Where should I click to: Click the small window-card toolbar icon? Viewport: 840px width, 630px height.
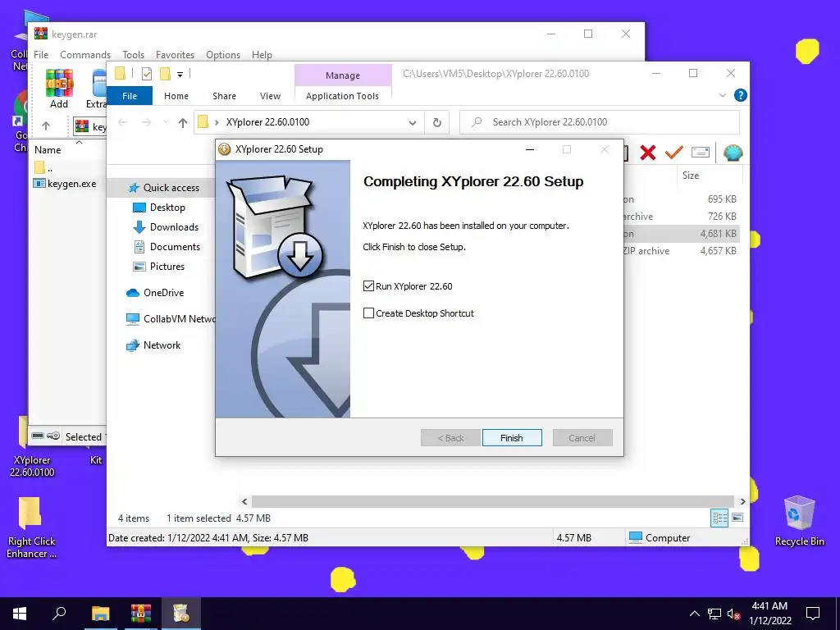(701, 153)
